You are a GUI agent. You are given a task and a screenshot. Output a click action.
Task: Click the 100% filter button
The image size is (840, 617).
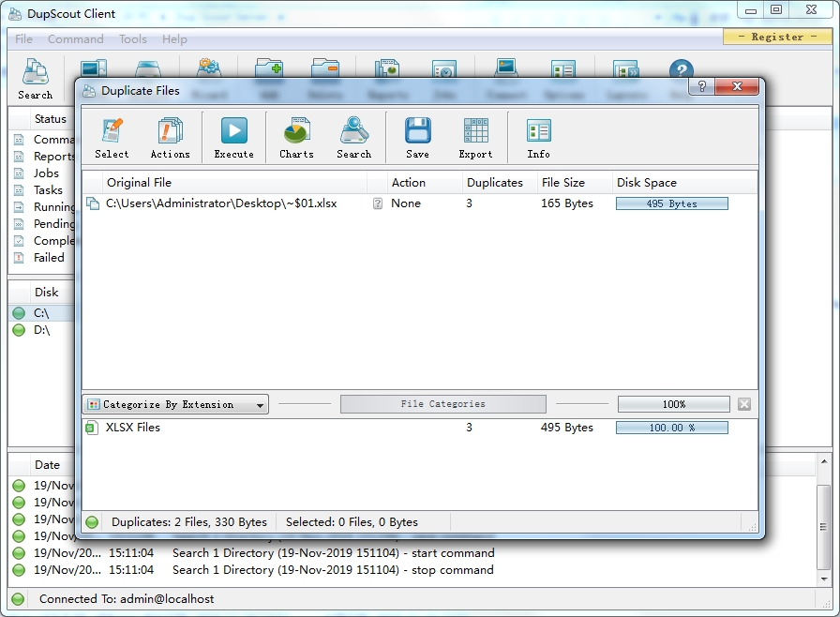point(673,404)
